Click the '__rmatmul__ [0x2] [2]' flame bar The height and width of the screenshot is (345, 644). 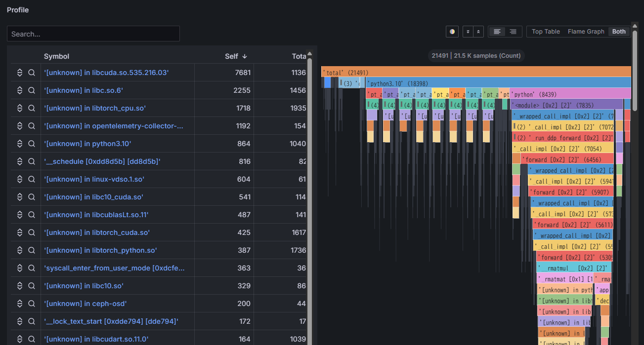tap(574, 268)
